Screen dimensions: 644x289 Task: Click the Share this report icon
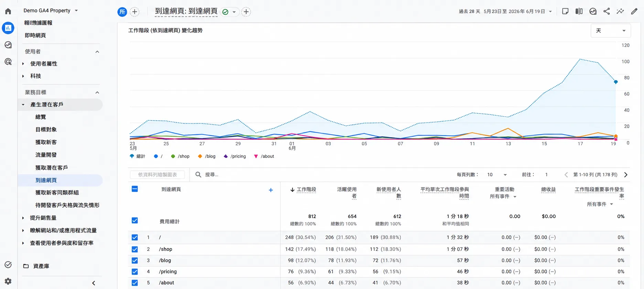click(x=607, y=11)
